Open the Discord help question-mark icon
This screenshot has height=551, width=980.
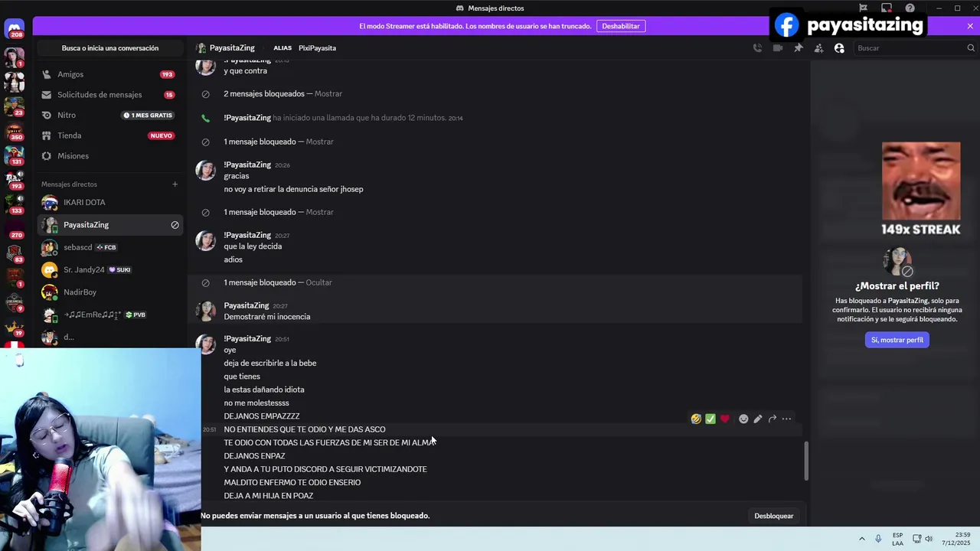910,8
